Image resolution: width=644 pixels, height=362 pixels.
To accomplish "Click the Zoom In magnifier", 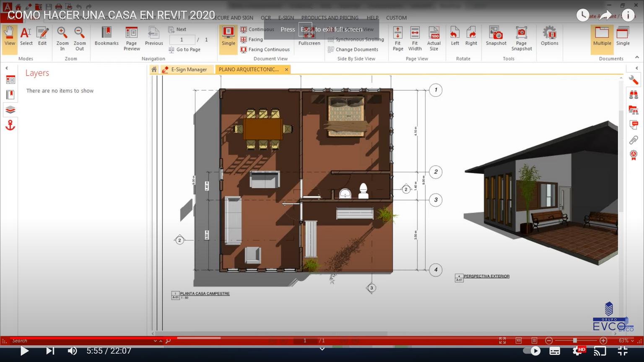I will coord(62,39).
